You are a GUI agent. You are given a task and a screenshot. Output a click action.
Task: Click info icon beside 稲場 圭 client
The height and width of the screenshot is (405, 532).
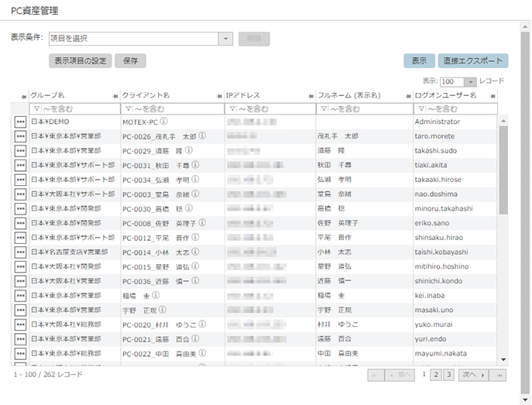[x=156, y=295]
